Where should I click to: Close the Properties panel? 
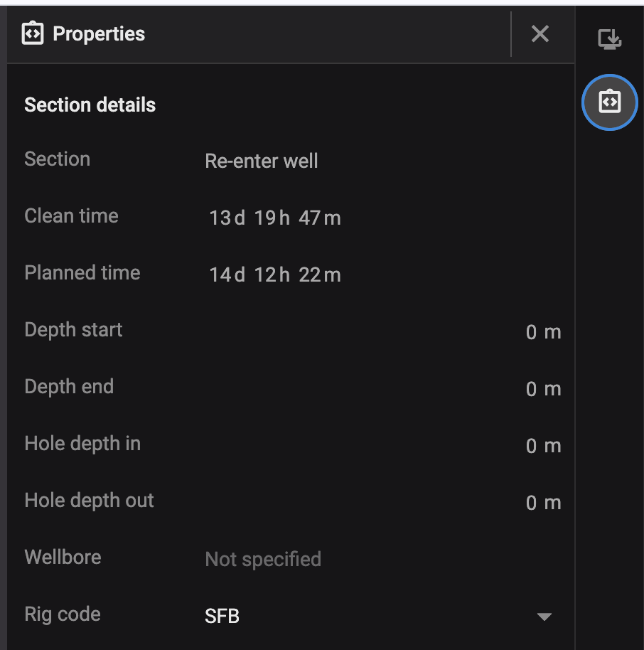(x=540, y=33)
